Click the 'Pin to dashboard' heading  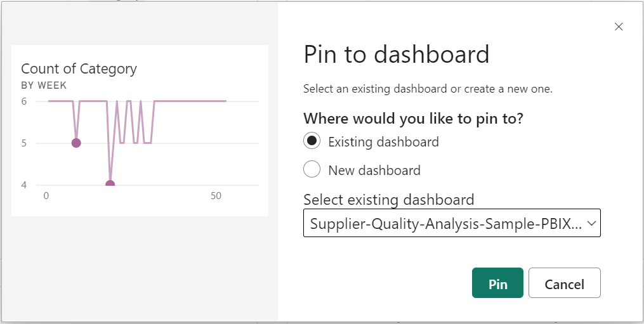point(397,55)
